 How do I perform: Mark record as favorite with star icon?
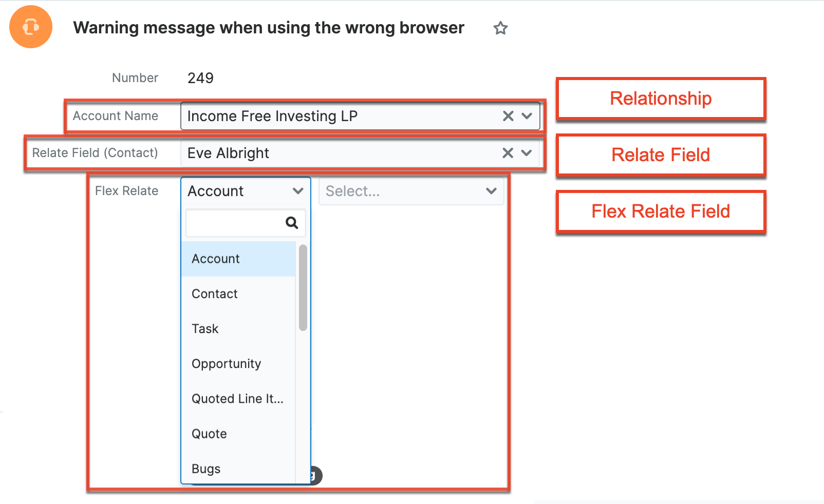[x=500, y=28]
